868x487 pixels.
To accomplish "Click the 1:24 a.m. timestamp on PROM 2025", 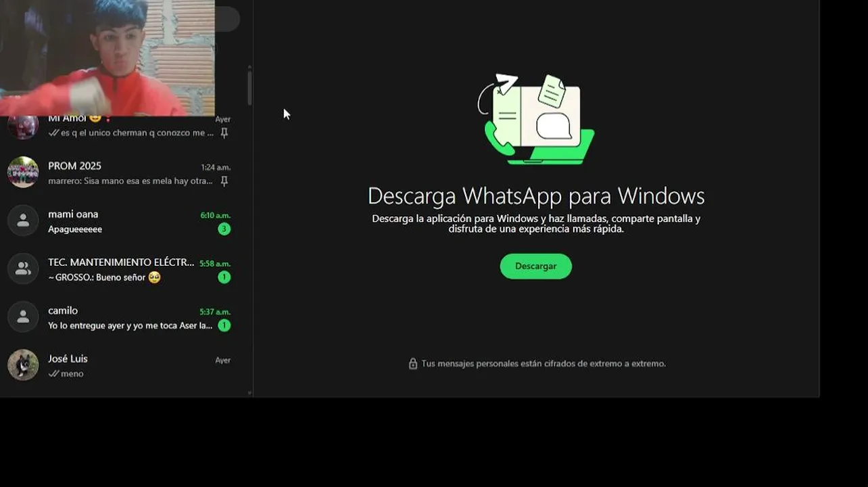I will (x=216, y=167).
